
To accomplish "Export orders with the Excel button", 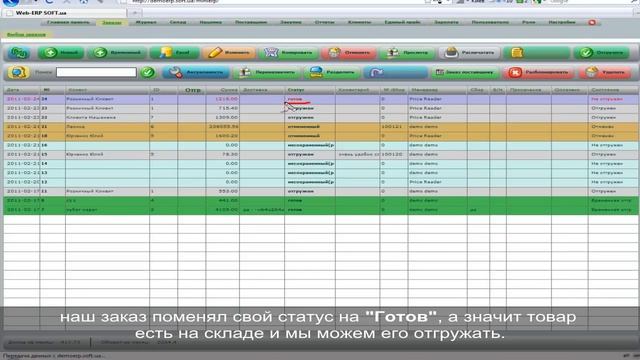I will pos(175,53).
